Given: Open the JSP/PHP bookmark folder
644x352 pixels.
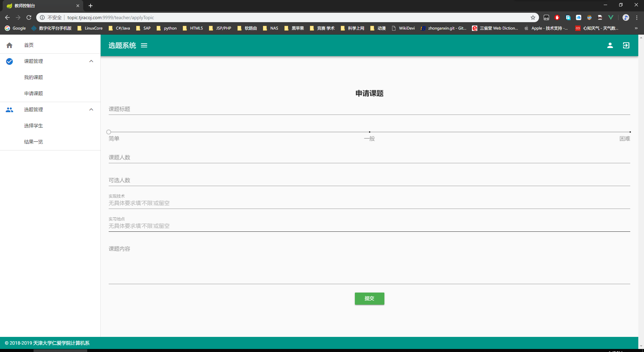Looking at the screenshot, I should 220,28.
